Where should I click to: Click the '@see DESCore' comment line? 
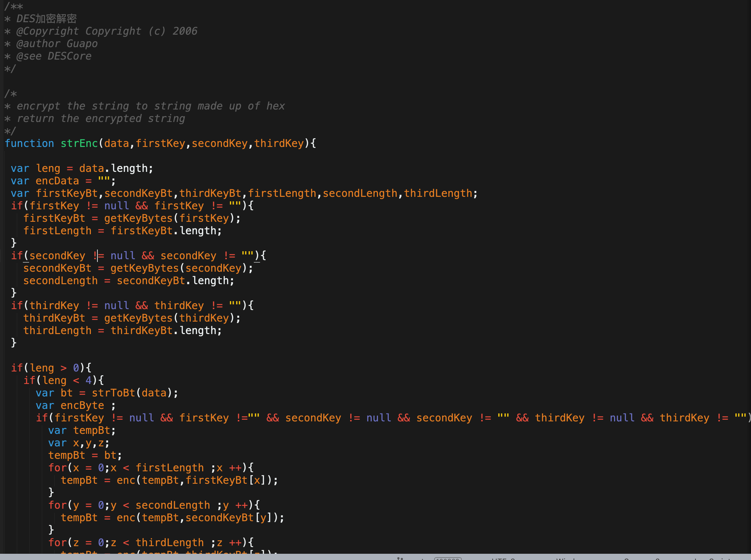click(x=54, y=56)
